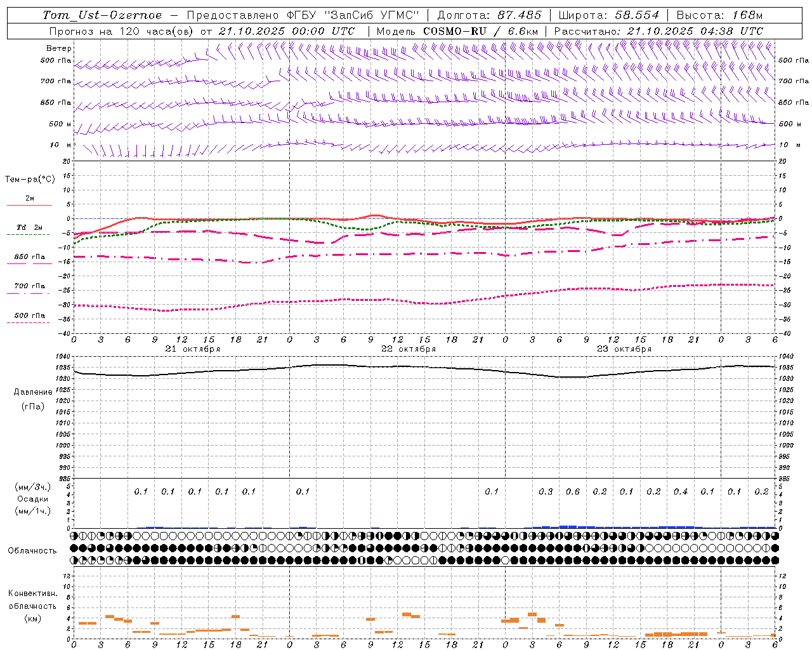Click the precipitation value 0.4
The height and width of the screenshot is (650, 812).
pyautogui.click(x=681, y=492)
